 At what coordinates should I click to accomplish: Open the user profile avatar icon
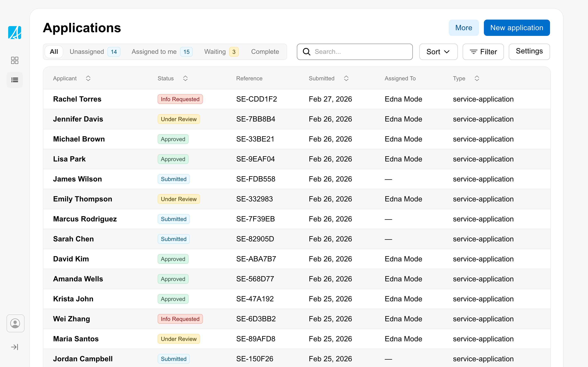tap(15, 323)
